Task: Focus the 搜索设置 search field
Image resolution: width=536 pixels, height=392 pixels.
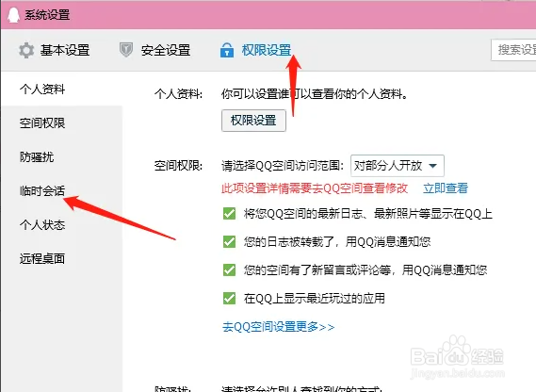Action: tap(513, 50)
